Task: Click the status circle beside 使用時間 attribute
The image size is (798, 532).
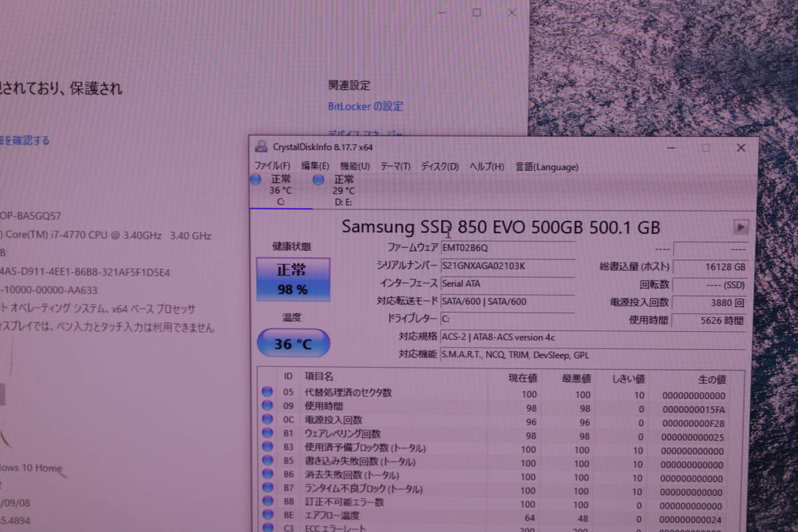Action: coord(267,406)
